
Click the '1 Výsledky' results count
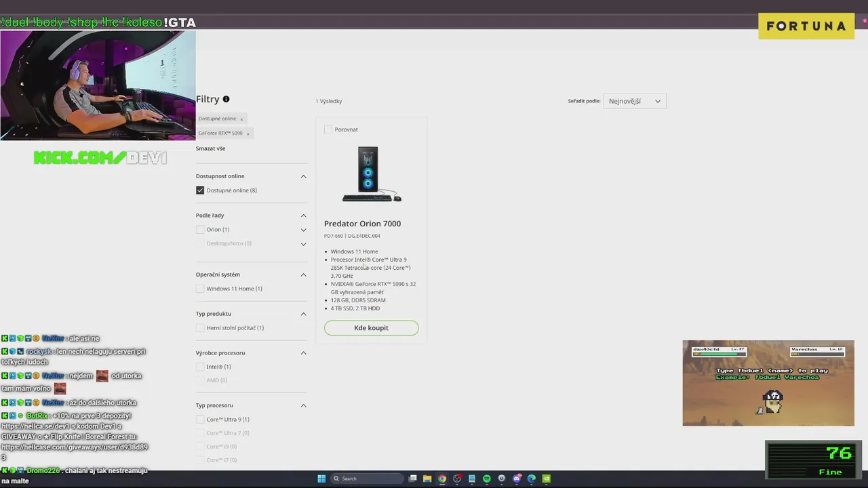coord(329,101)
